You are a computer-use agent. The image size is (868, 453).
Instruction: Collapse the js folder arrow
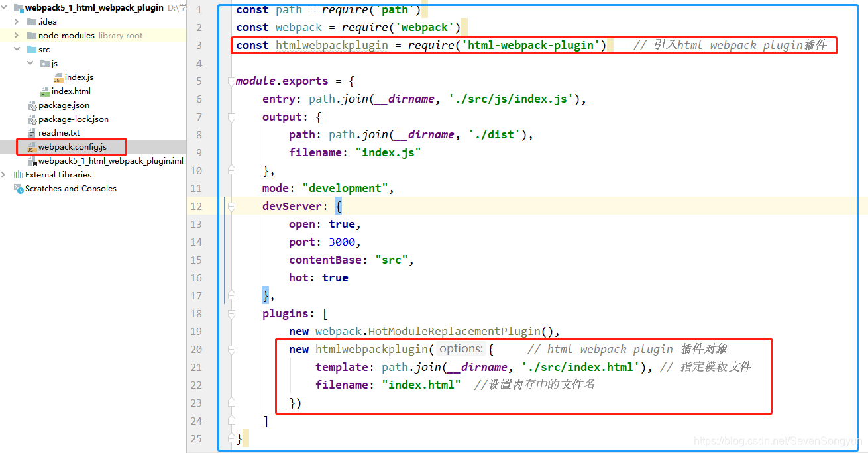30,64
